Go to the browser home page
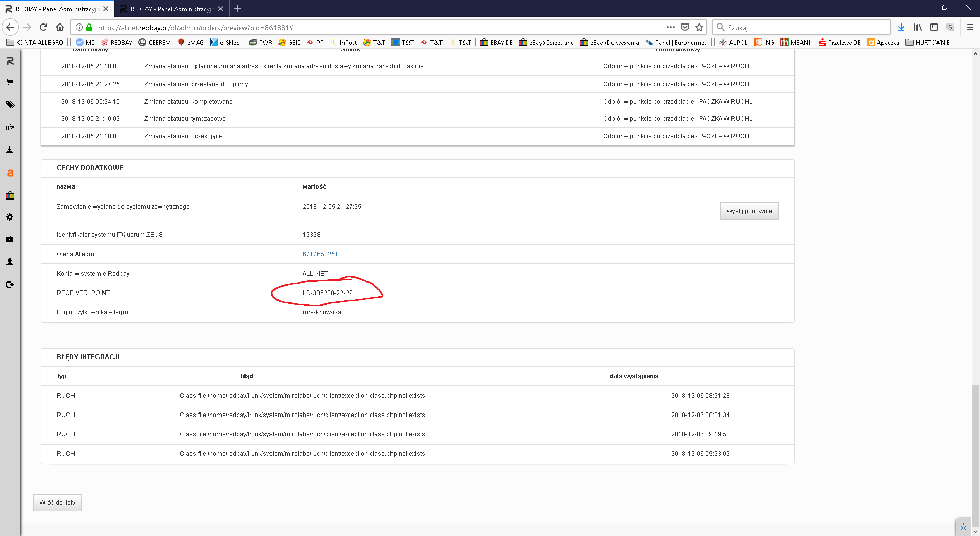 (60, 27)
